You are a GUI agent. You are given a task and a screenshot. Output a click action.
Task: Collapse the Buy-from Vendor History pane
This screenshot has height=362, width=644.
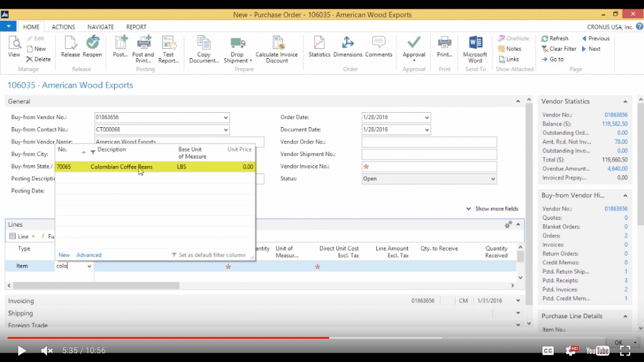point(625,195)
